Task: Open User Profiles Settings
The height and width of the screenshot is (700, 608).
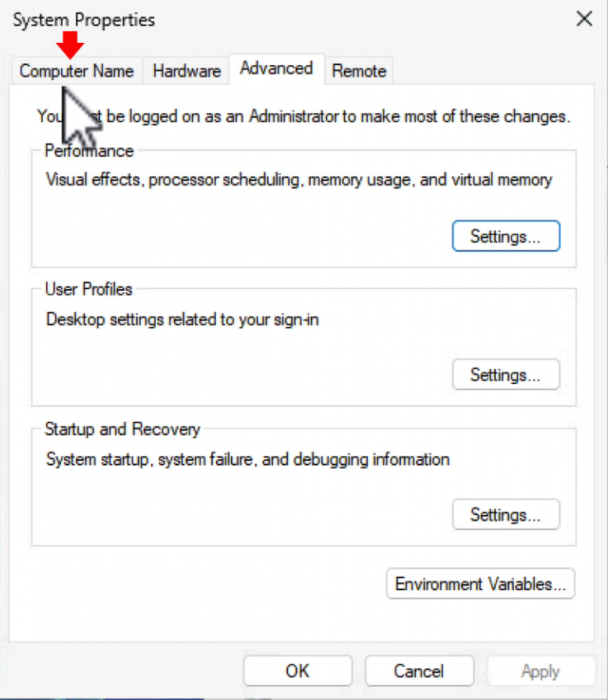Action: coord(505,375)
